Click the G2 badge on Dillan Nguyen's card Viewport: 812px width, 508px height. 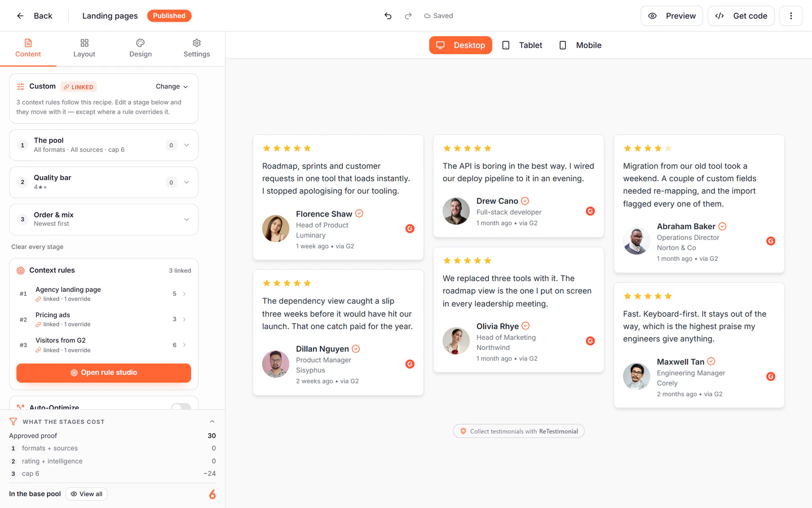[x=410, y=364]
